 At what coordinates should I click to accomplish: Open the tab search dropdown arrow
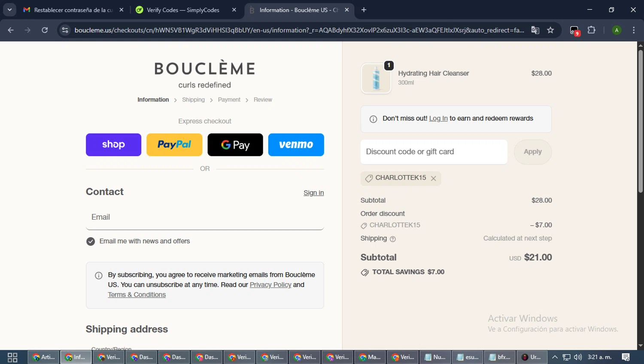tap(9, 10)
